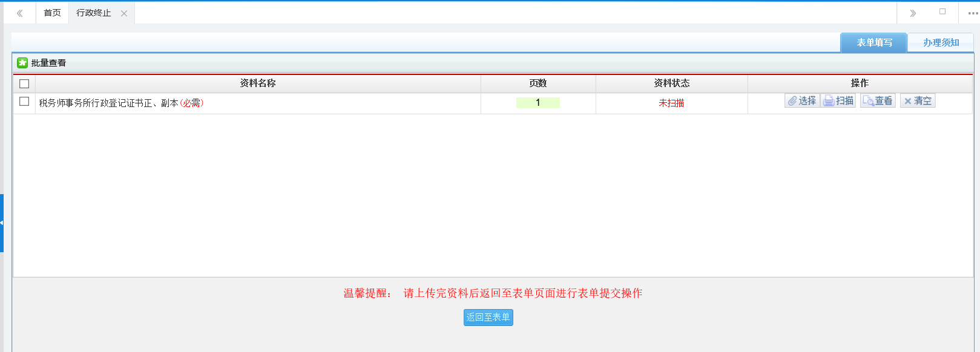Open the 表单填写 tab
980x352 pixels.
(873, 42)
